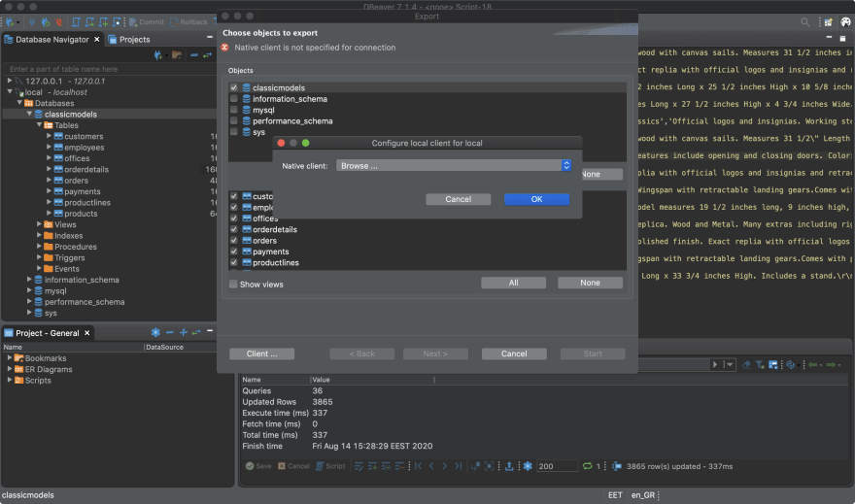855x504 pixels.
Task: Click OK in Configure local client dialog
Action: point(536,199)
